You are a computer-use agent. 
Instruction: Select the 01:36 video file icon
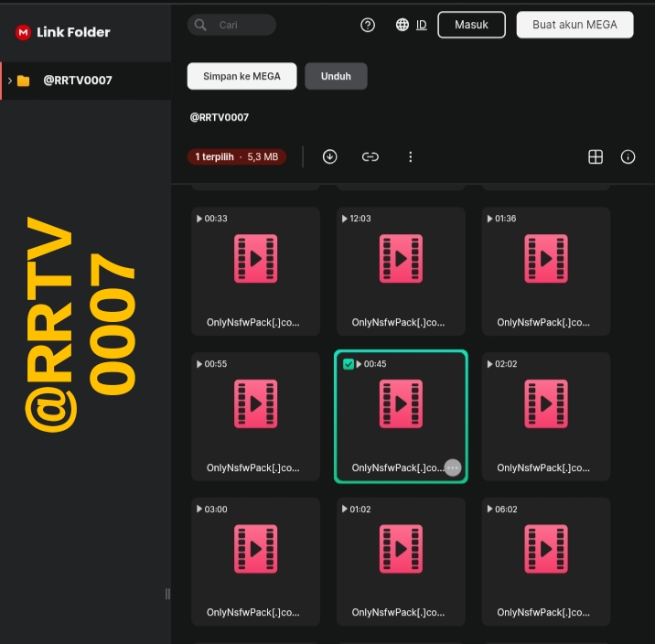pyautogui.click(x=546, y=259)
